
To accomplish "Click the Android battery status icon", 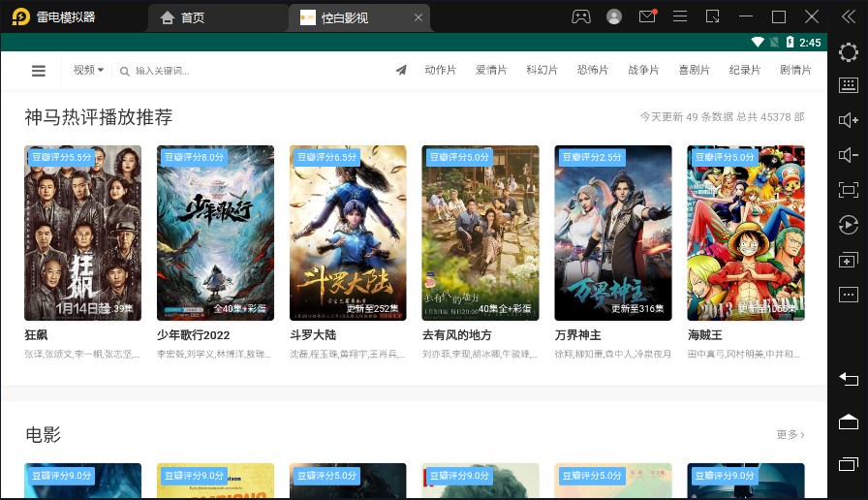I will click(x=790, y=42).
